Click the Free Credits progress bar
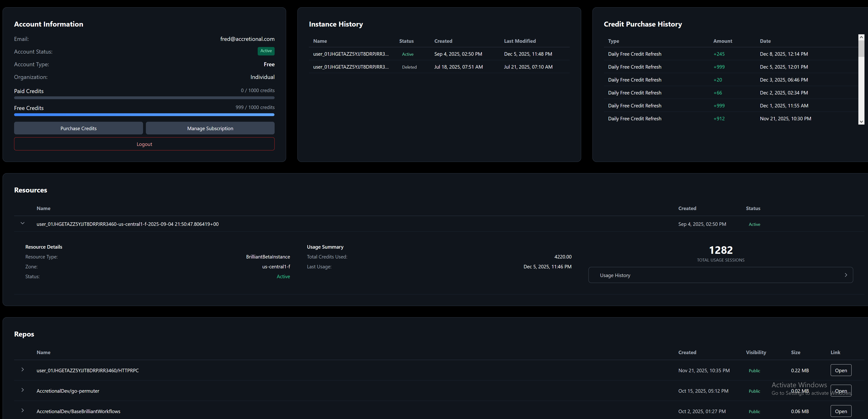The height and width of the screenshot is (419, 868). [x=144, y=115]
